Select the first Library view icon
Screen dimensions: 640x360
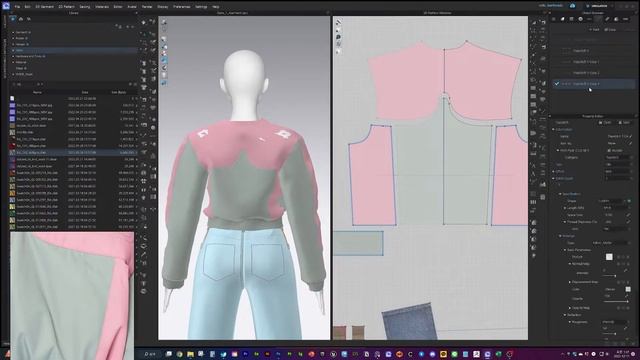pyautogui.click(x=13, y=19)
